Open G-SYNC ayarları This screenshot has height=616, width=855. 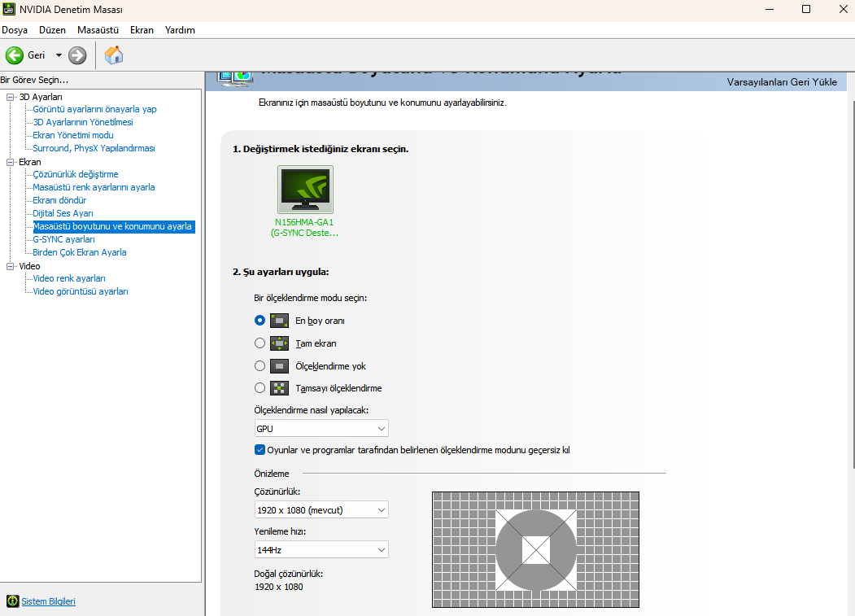pos(63,239)
